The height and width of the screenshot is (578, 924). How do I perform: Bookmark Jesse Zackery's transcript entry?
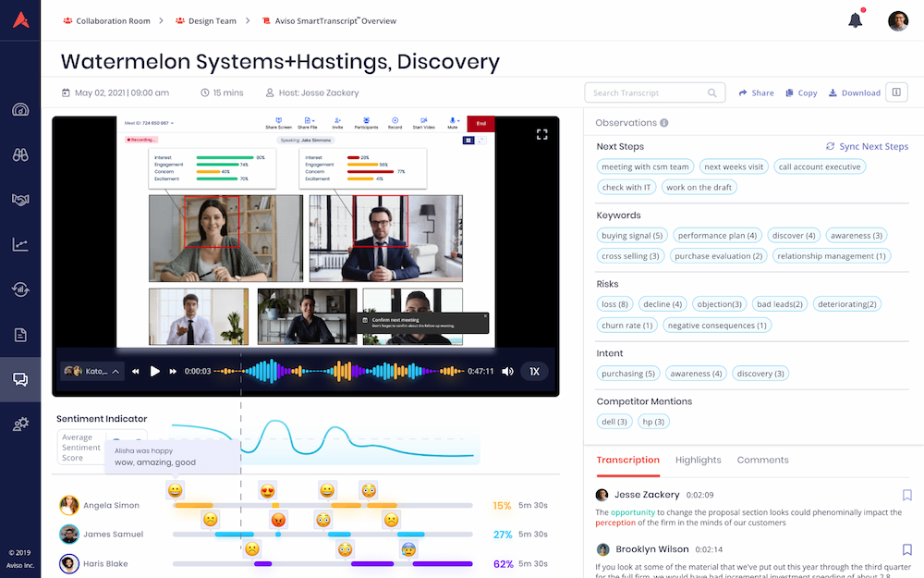[906, 495]
